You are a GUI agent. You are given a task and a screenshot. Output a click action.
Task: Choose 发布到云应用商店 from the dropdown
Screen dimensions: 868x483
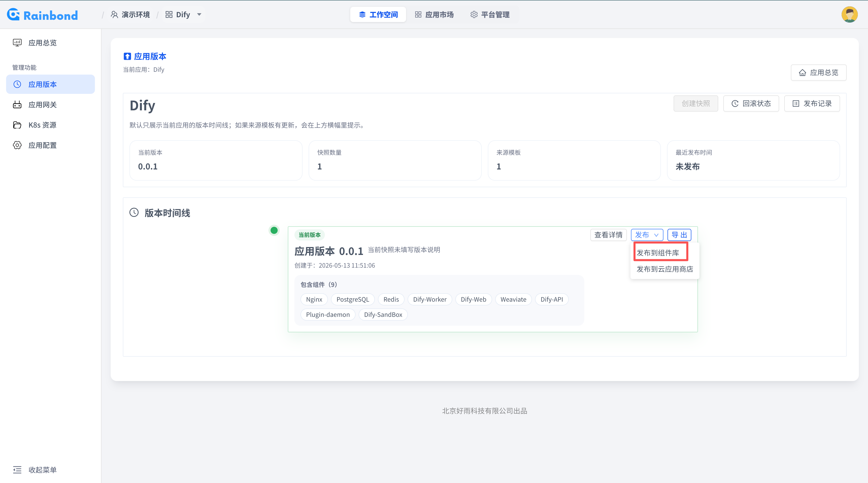[x=665, y=269]
